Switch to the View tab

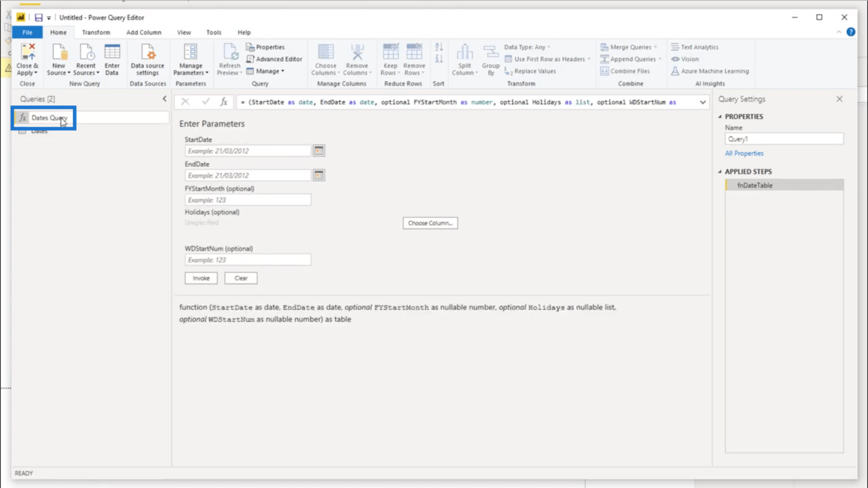tap(184, 32)
